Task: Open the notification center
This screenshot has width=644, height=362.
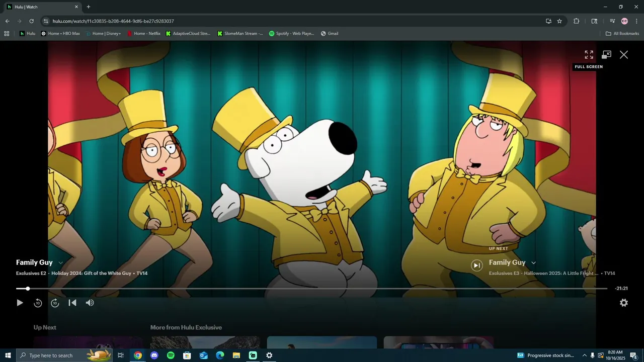Action: tap(634, 355)
